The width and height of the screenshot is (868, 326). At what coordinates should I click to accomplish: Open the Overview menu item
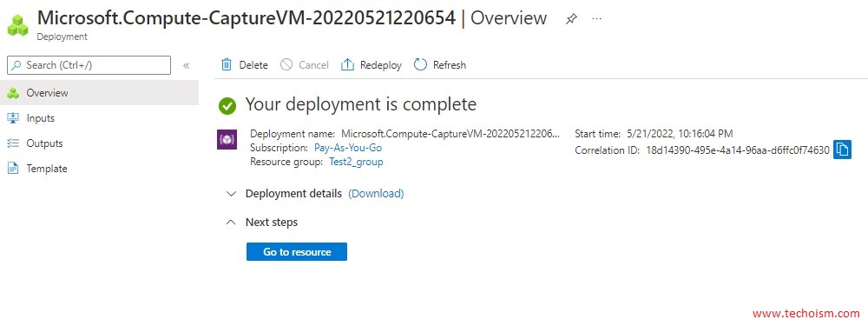[x=99, y=93]
